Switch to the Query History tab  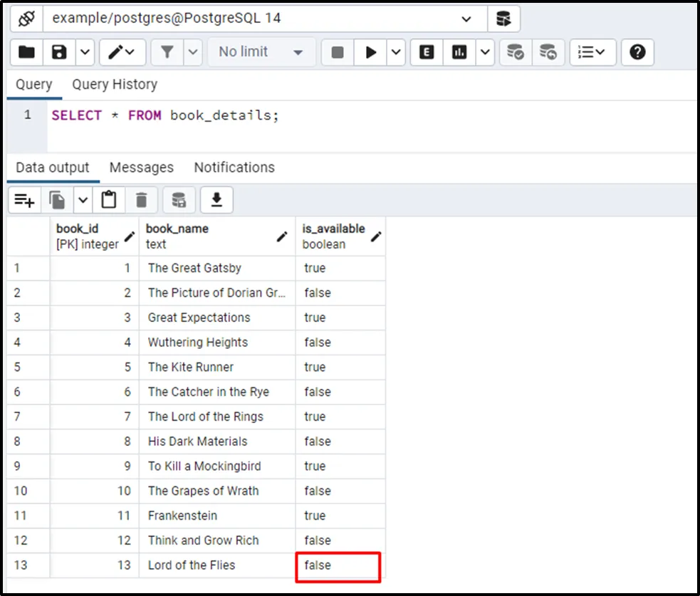(x=115, y=84)
